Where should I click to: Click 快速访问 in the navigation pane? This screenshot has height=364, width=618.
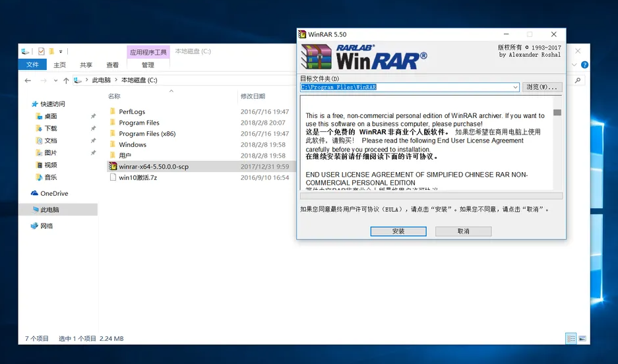pos(53,104)
